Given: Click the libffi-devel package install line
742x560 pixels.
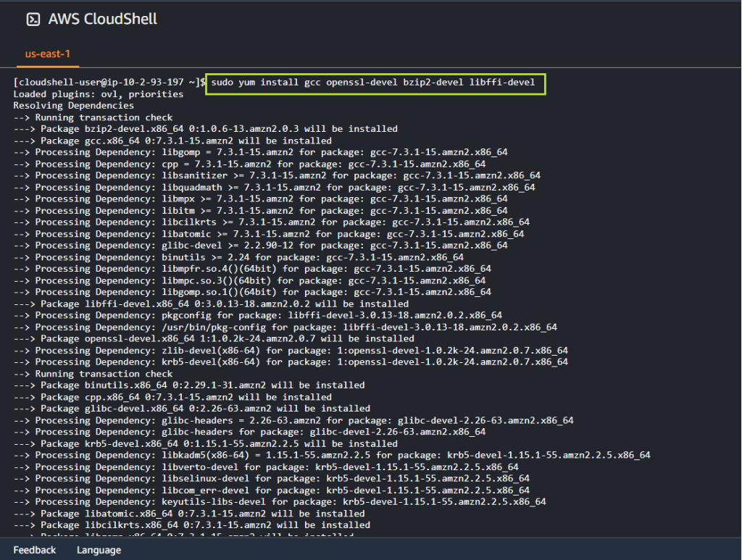Looking at the screenshot, I should [x=211, y=304].
